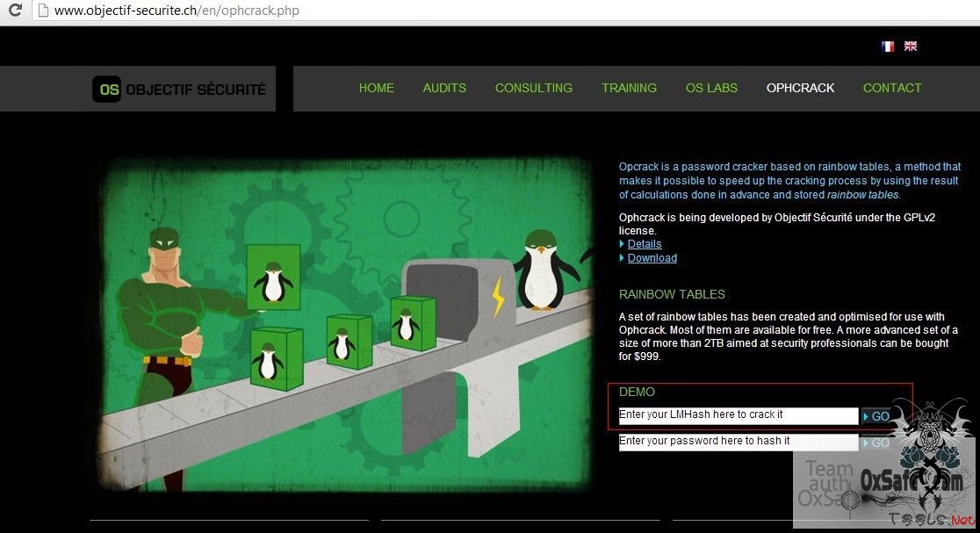Navigate to OS LABS
The height and width of the screenshot is (533, 980).
(x=711, y=88)
